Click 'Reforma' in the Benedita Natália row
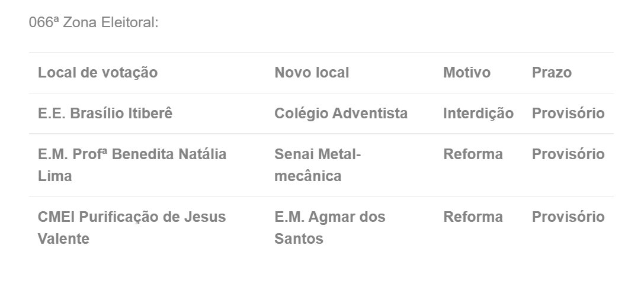Image resolution: width=644 pixels, height=284 pixels. 473,154
